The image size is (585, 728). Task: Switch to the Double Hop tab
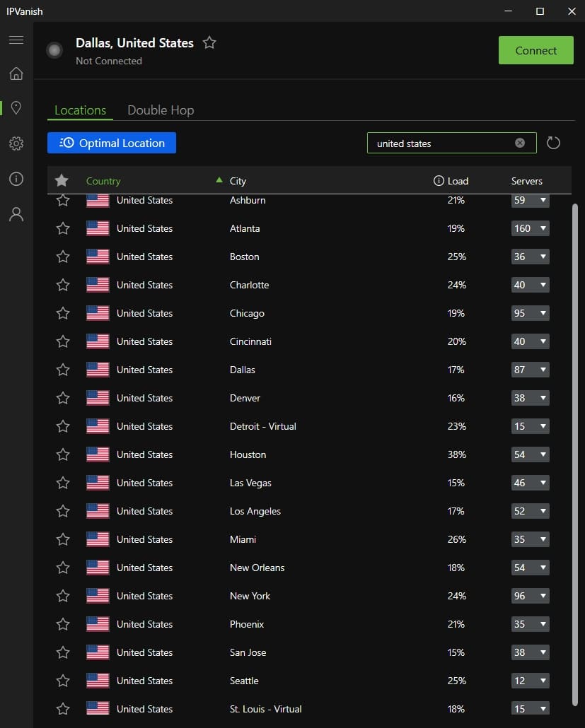pos(161,110)
